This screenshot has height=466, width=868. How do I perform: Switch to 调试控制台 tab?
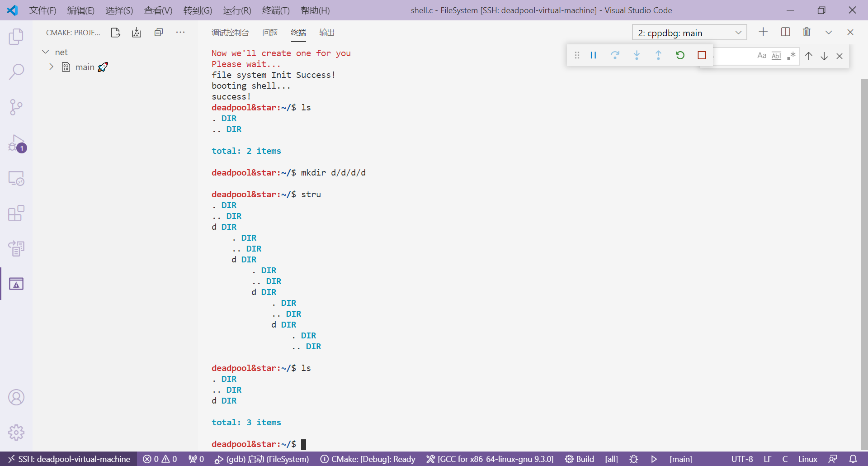[230, 33]
